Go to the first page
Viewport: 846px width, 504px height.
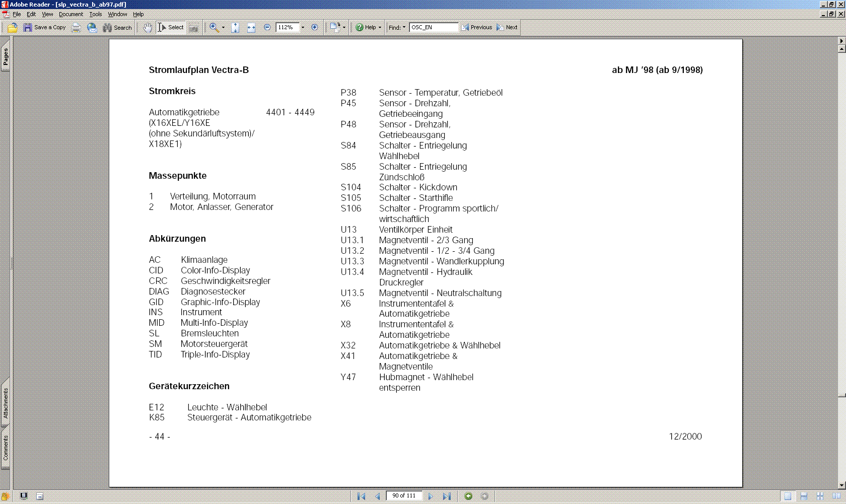[361, 496]
